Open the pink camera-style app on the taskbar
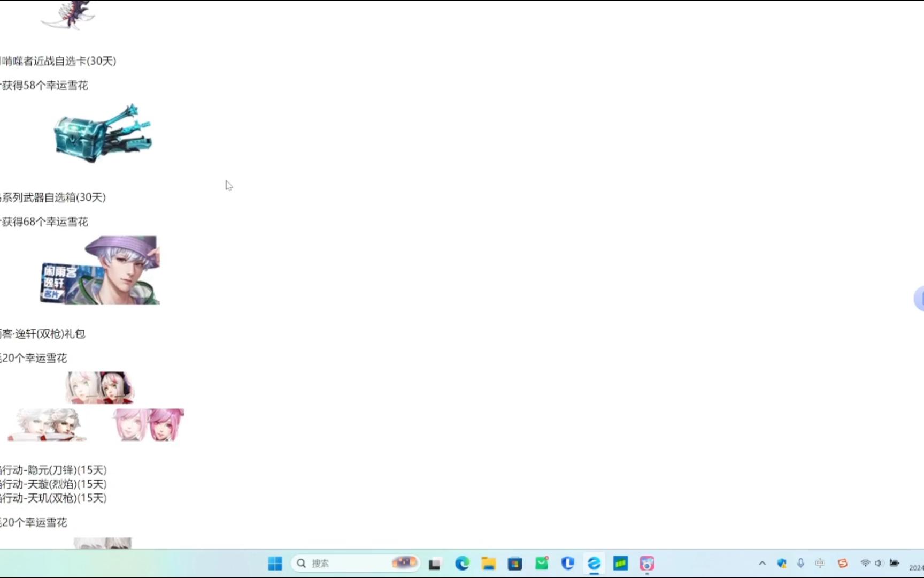This screenshot has width=924, height=578. pyautogui.click(x=647, y=563)
